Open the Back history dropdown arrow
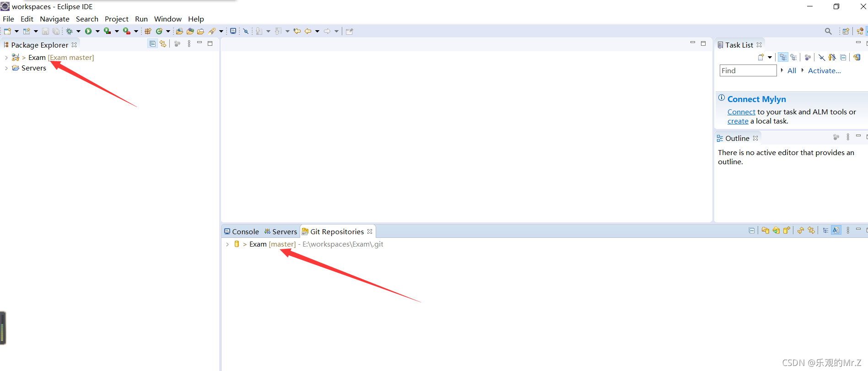 [x=317, y=31]
